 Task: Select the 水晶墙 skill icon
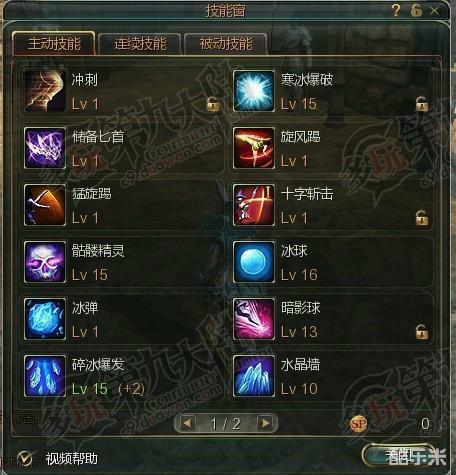(254, 376)
